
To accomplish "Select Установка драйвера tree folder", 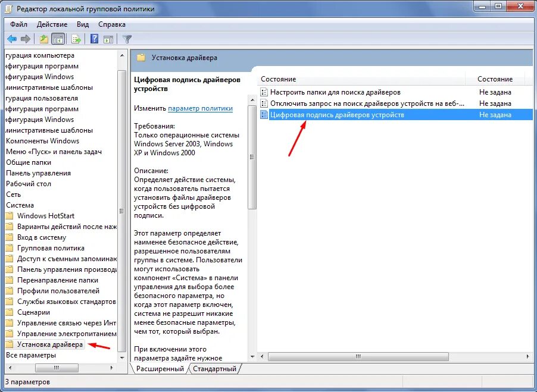I will tap(50, 344).
